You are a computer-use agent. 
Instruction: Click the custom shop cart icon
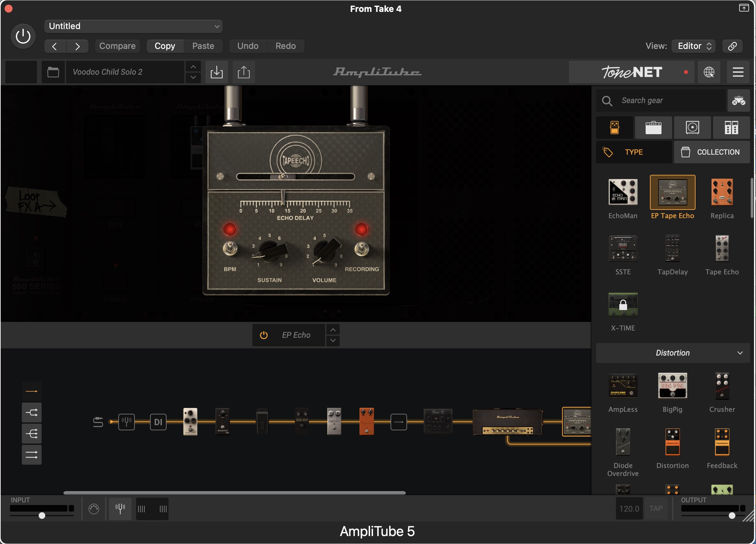coord(739,100)
